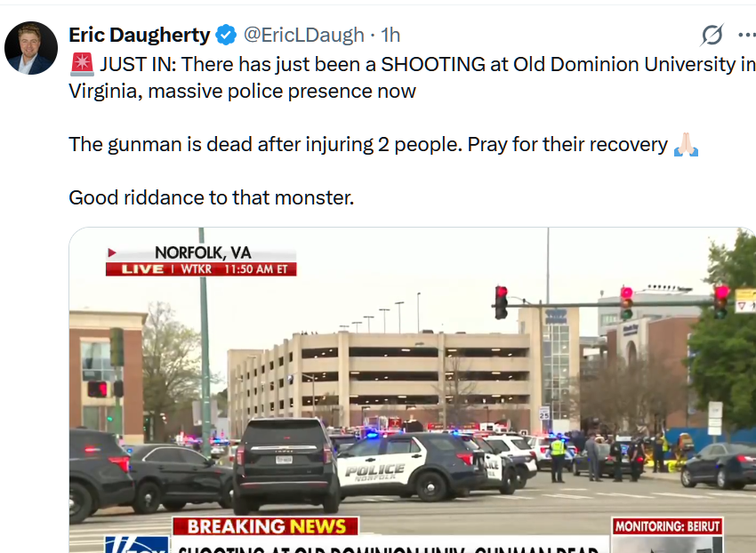
Task: Open the @EricLDaugh handle link
Action: [304, 35]
